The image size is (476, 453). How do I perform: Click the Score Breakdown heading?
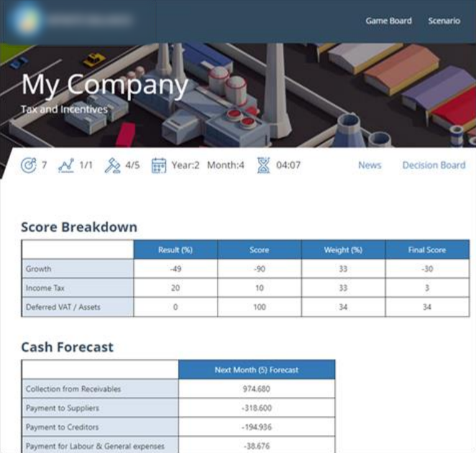tap(79, 227)
